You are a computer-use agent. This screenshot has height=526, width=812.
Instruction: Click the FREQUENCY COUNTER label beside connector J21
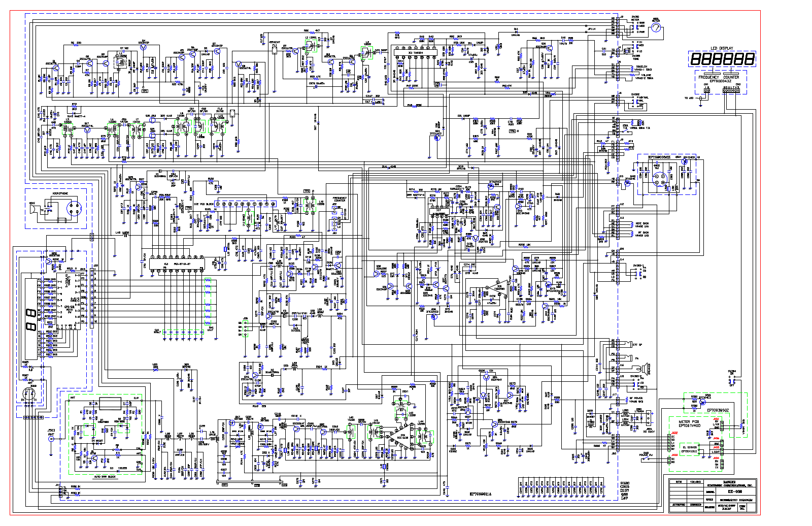point(340,199)
